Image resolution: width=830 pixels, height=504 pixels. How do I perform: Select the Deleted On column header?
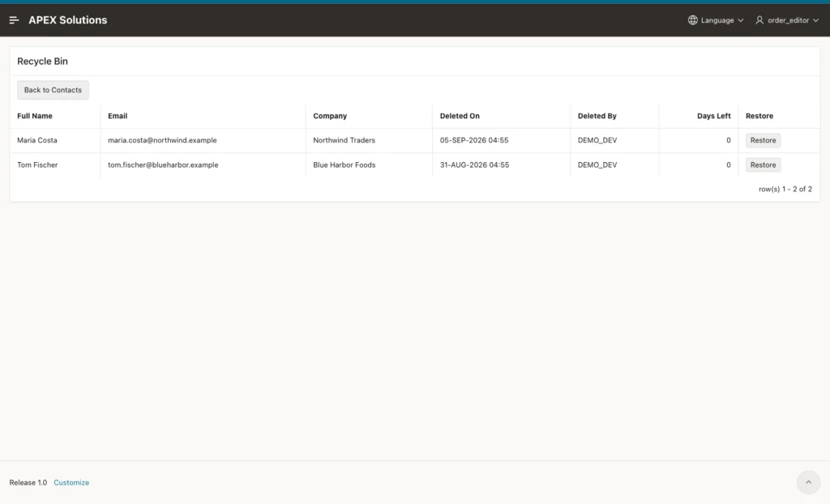tap(460, 116)
